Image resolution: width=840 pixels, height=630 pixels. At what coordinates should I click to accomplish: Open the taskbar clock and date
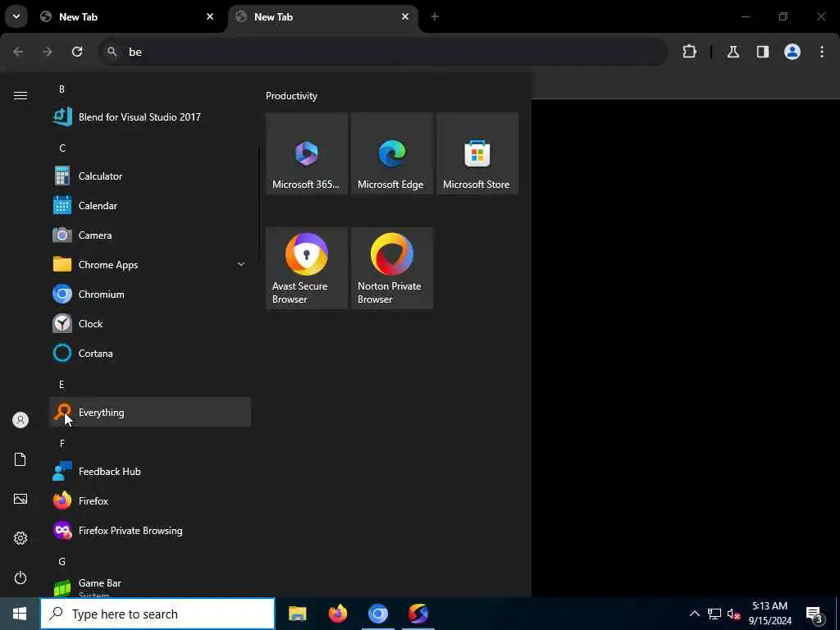click(x=769, y=614)
